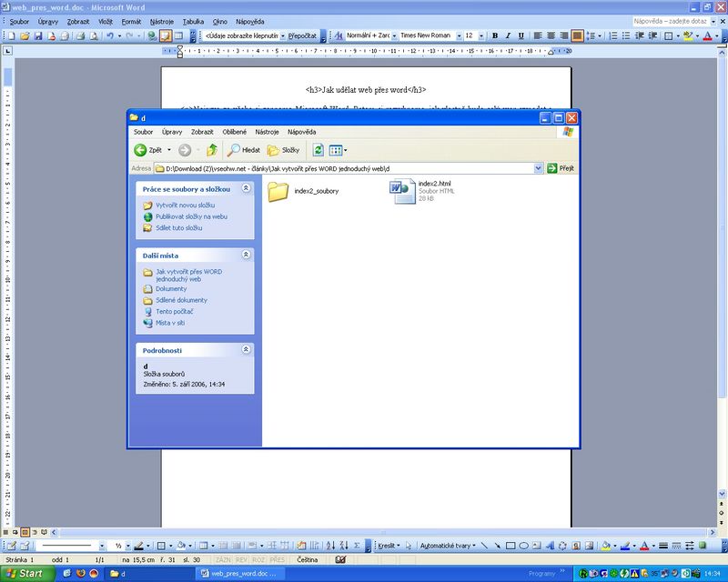Collapse the 'Práce se soubory a složkou' panel
The height and width of the screenshot is (582, 728).
(246, 188)
